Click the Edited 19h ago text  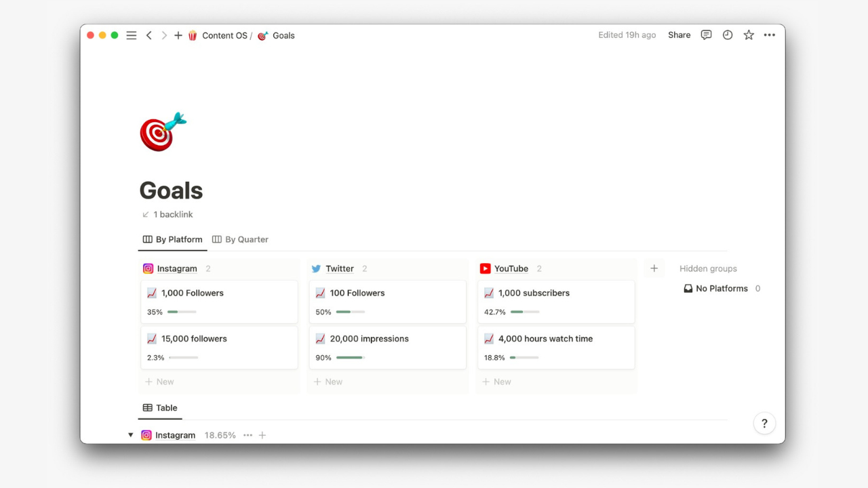tap(627, 35)
